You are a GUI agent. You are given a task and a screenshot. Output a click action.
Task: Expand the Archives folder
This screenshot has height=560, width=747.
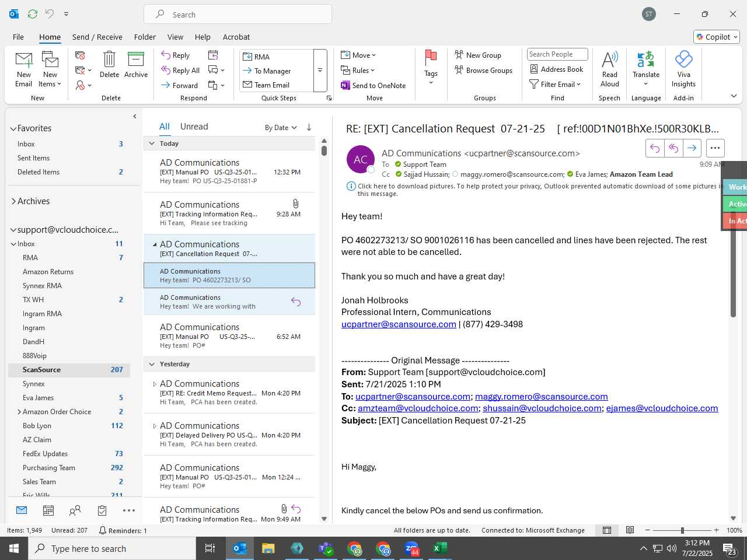[x=13, y=201]
